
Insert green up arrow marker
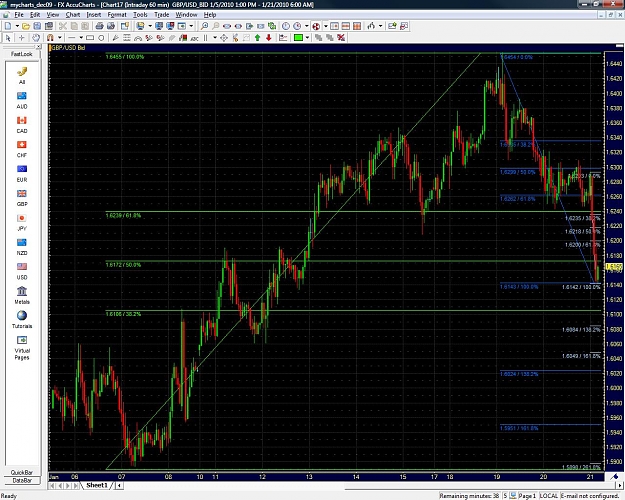257,37
